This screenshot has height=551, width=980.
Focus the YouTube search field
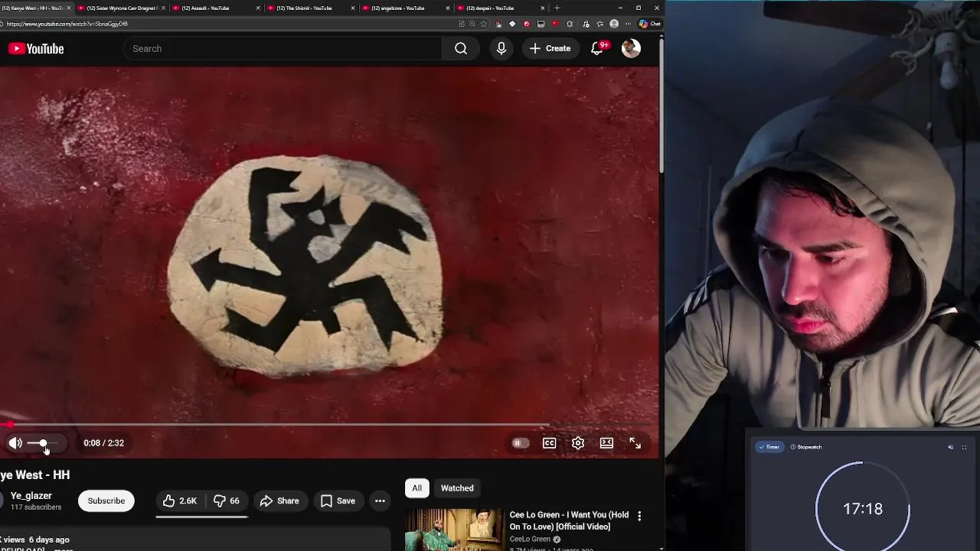coord(283,48)
